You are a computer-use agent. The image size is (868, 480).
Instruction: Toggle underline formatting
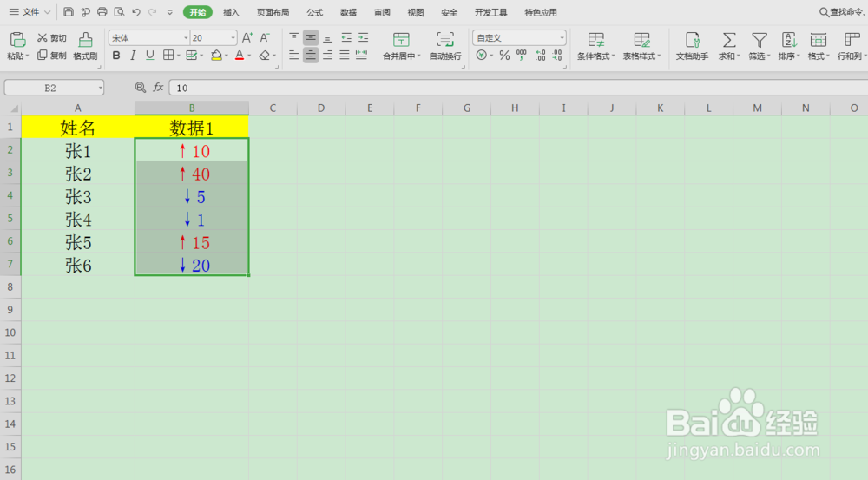[x=149, y=56]
